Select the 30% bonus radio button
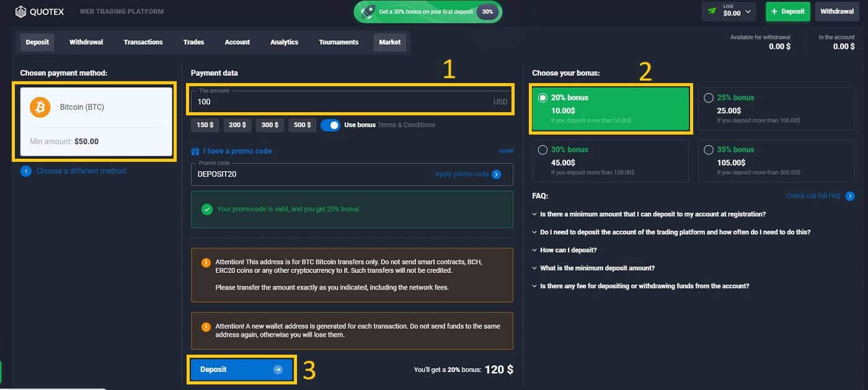 point(544,149)
